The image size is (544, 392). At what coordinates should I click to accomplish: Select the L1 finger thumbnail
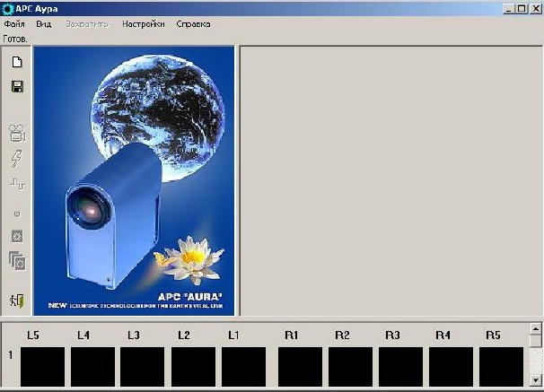point(243,367)
